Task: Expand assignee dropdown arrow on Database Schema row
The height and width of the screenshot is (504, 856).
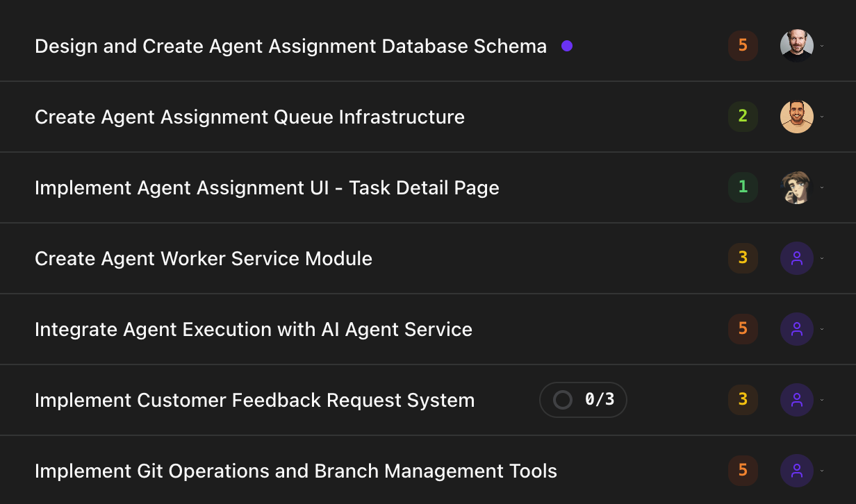Action: 822,46
